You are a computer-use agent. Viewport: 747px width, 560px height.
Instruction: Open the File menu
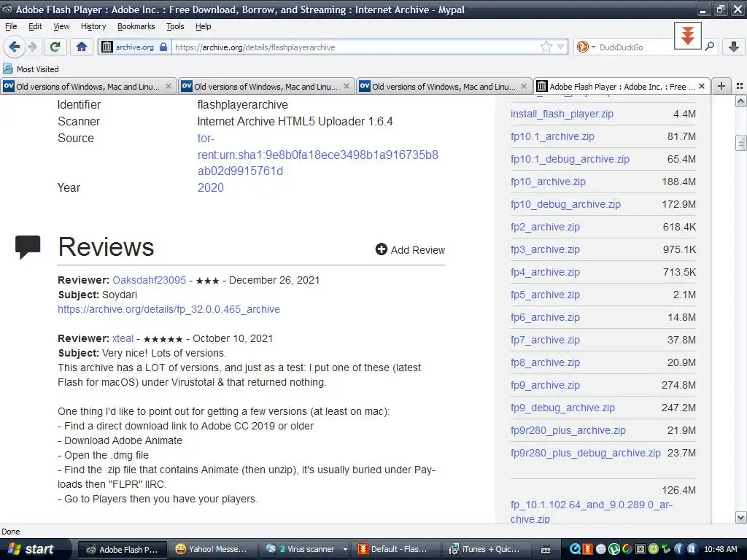tap(11, 26)
